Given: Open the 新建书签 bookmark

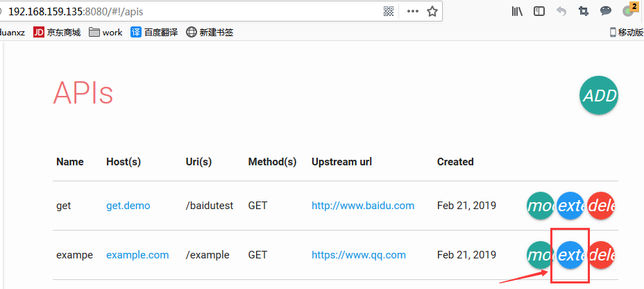Looking at the screenshot, I should tap(206, 32).
